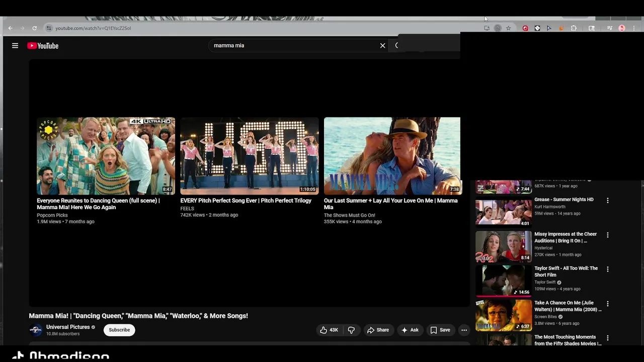Viewport: 644px width, 362px height.
Task: Go back with browser back arrow
Action: click(x=10, y=28)
